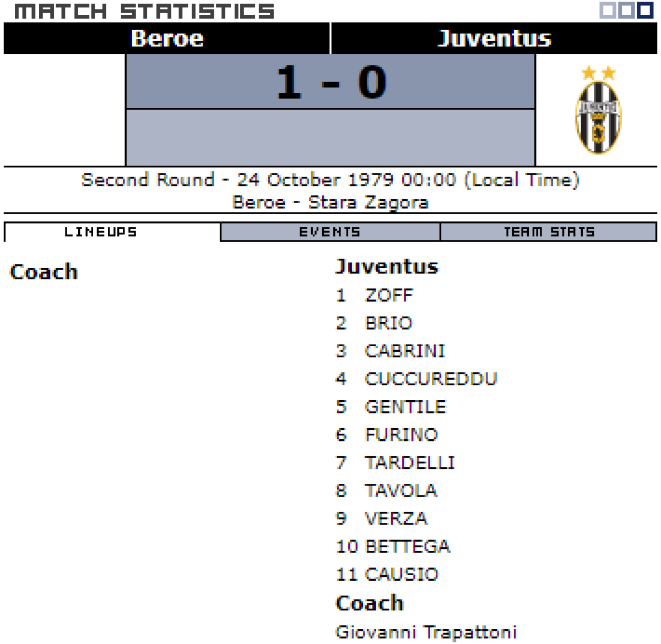Select player GENTILE from the lineup
Screen dimensions: 661x644
click(x=405, y=407)
